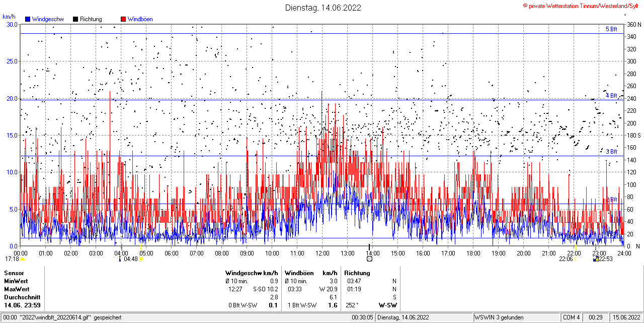Click the COM 4 status field

click(572, 317)
